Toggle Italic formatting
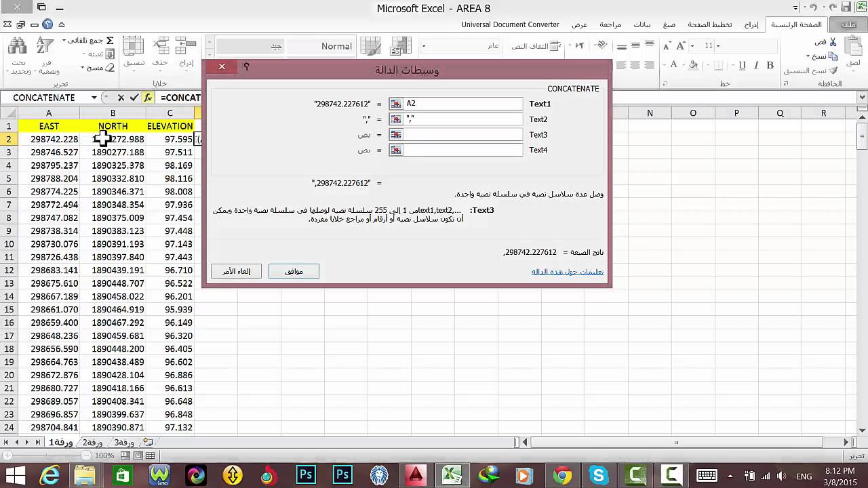This screenshot has height=488, width=868. coord(756,65)
